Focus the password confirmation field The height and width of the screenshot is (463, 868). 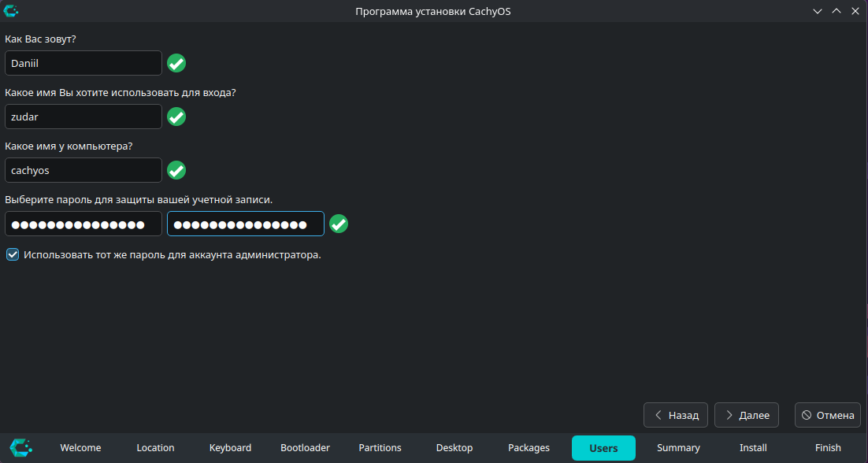tap(246, 224)
